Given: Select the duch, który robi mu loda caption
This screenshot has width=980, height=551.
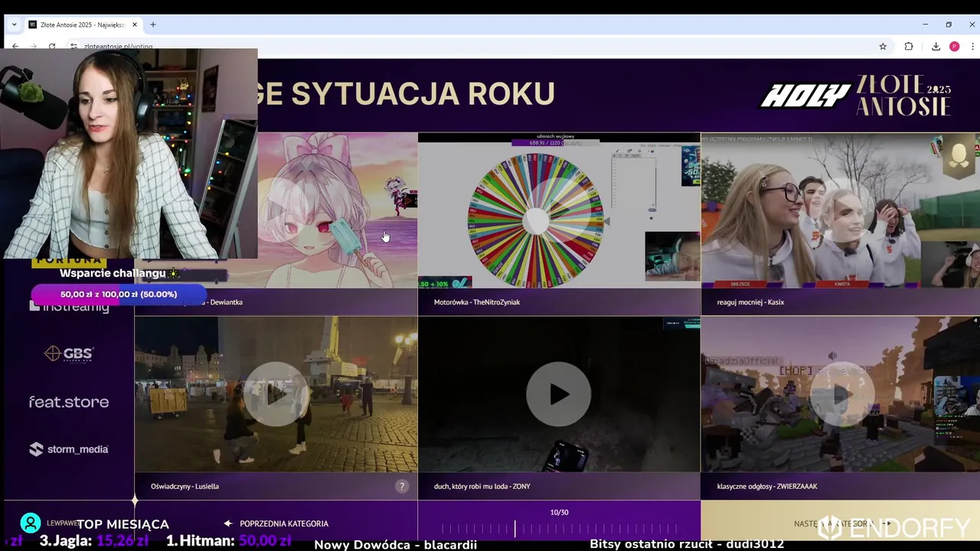Looking at the screenshot, I should [x=482, y=487].
